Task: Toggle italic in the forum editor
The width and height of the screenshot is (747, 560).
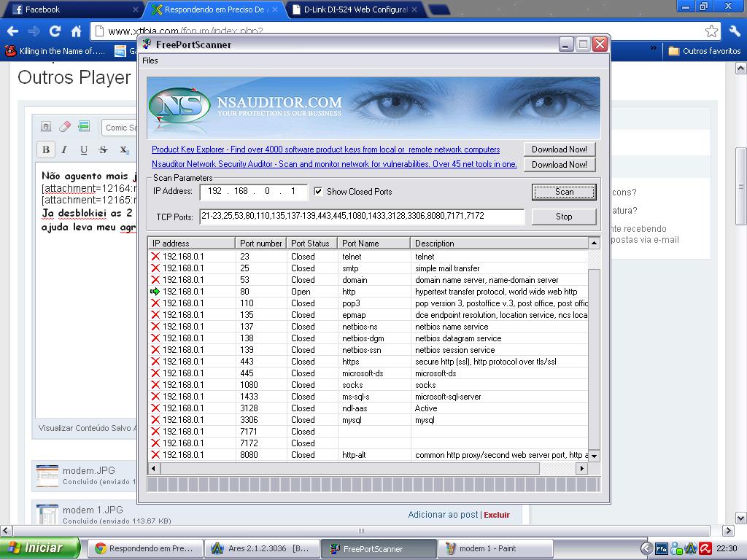Action: coord(64,149)
